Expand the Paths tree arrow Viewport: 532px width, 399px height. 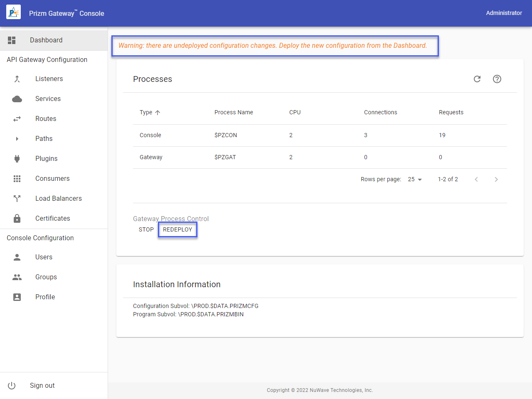[x=17, y=139]
